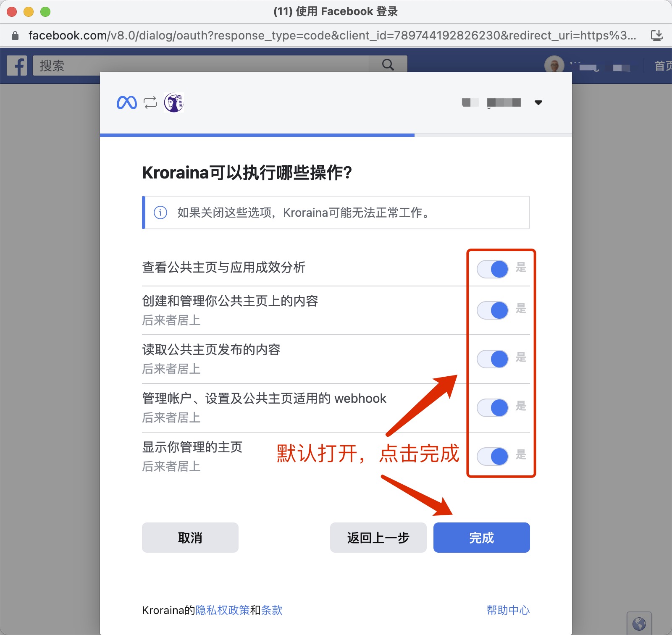Click the Meta infinity logo
Viewport: 672px width, 635px height.
(127, 102)
